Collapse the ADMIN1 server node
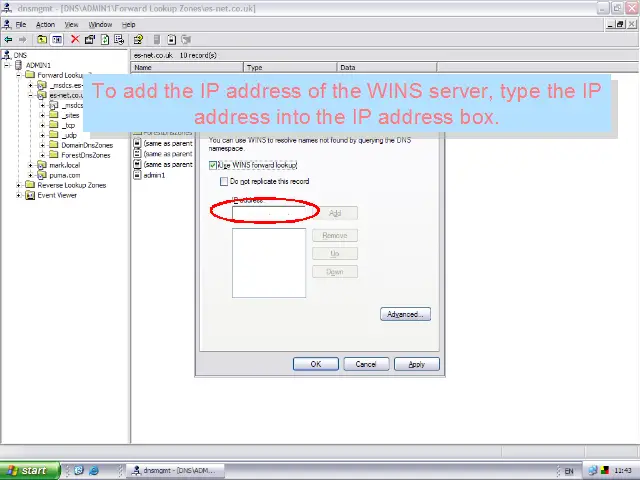 point(9,65)
